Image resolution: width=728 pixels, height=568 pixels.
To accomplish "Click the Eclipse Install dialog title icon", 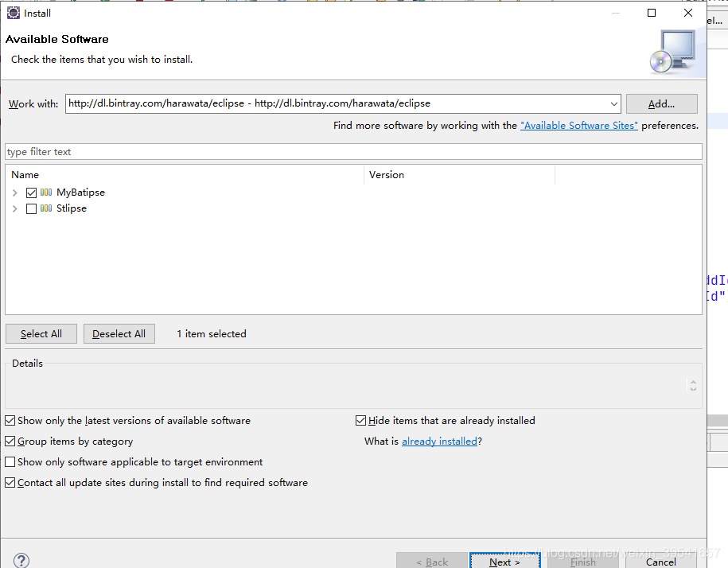I will (14, 13).
